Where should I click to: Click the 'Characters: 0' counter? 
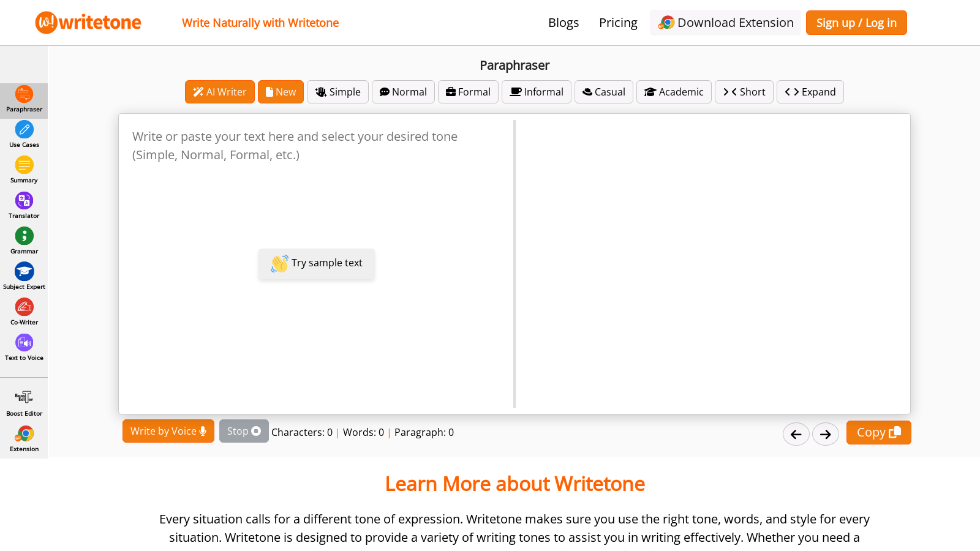[302, 432]
